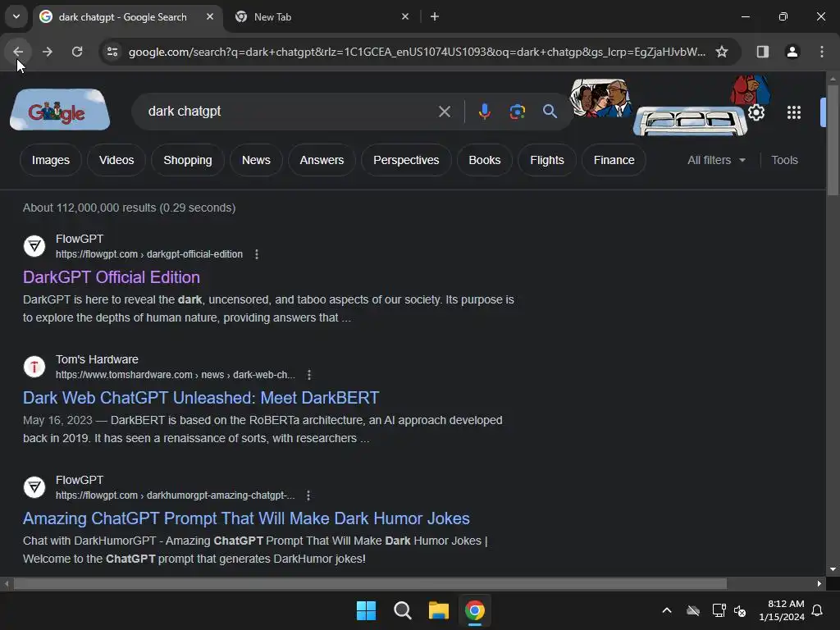Open Google quick settings gear
840x630 pixels.
[756, 112]
